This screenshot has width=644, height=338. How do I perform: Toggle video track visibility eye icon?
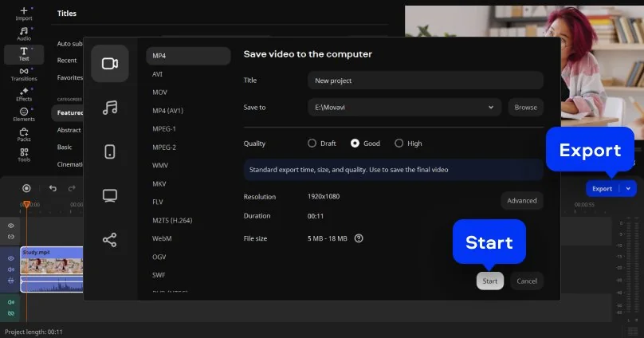point(11,258)
